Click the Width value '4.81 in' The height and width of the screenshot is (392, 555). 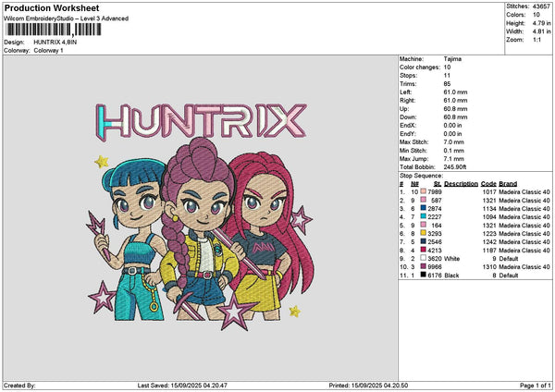click(x=541, y=31)
